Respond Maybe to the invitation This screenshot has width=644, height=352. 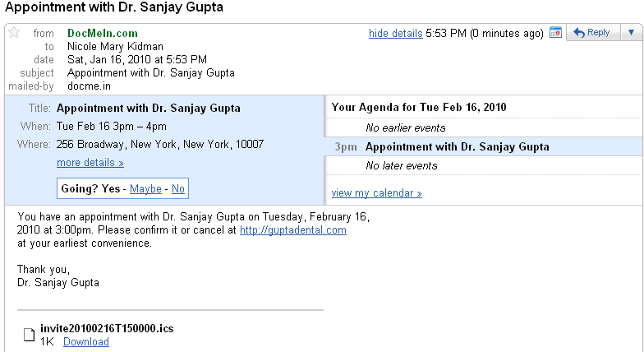click(x=145, y=189)
